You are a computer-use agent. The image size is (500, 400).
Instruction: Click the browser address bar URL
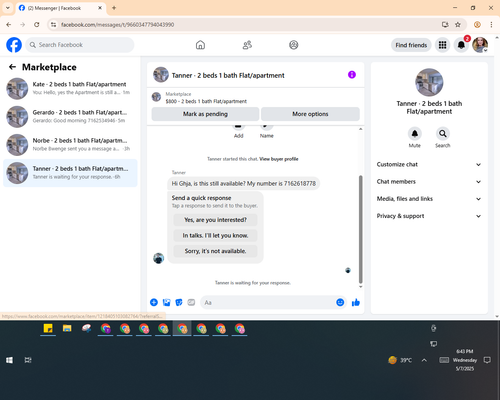(x=118, y=25)
